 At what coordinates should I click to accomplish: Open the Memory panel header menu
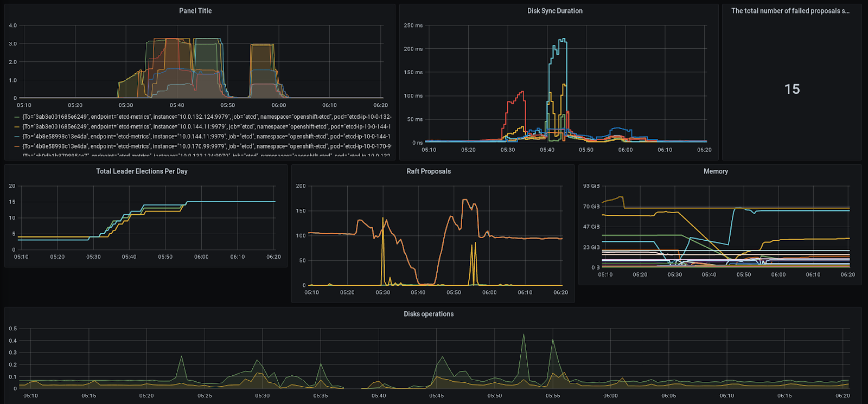click(716, 171)
